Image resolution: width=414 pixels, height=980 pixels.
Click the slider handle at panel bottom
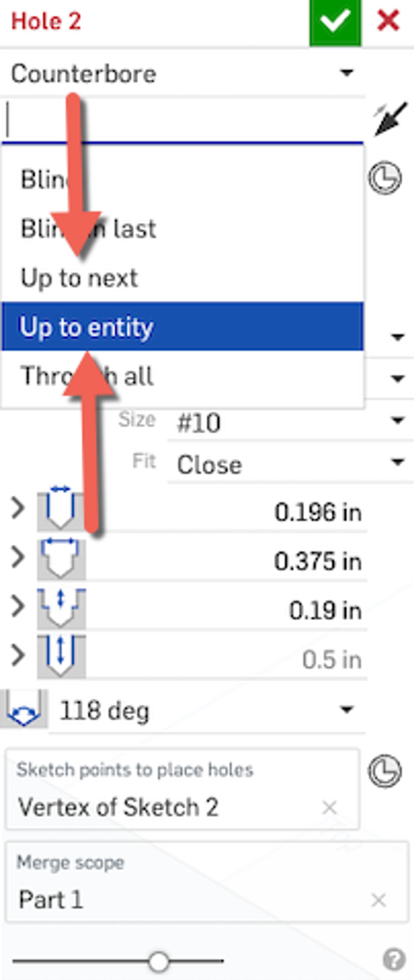tap(159, 961)
